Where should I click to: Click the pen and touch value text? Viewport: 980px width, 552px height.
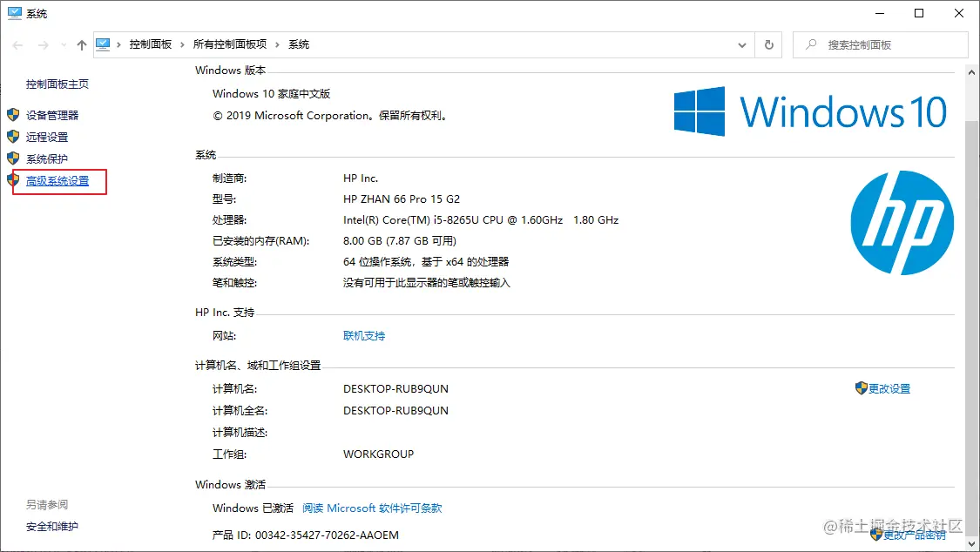click(x=426, y=283)
